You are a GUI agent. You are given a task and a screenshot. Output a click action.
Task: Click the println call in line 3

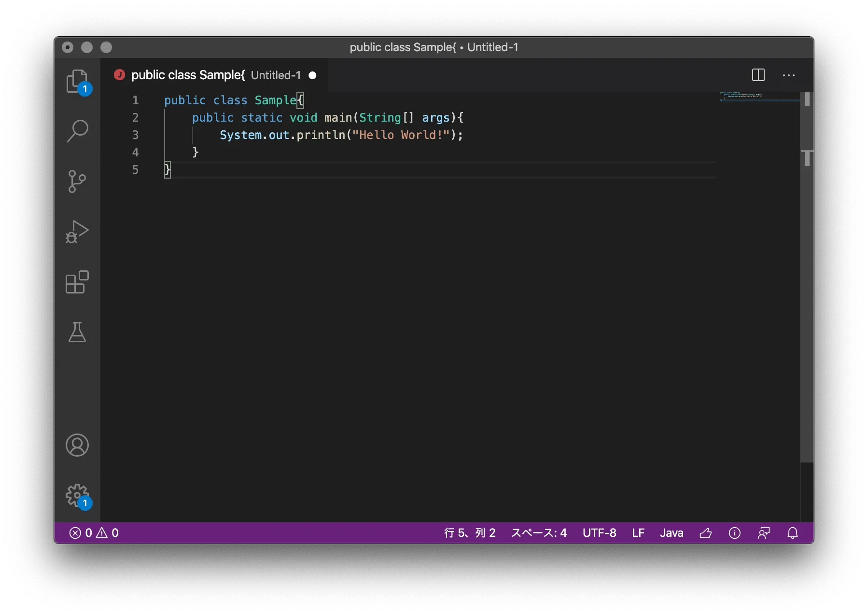(321, 135)
